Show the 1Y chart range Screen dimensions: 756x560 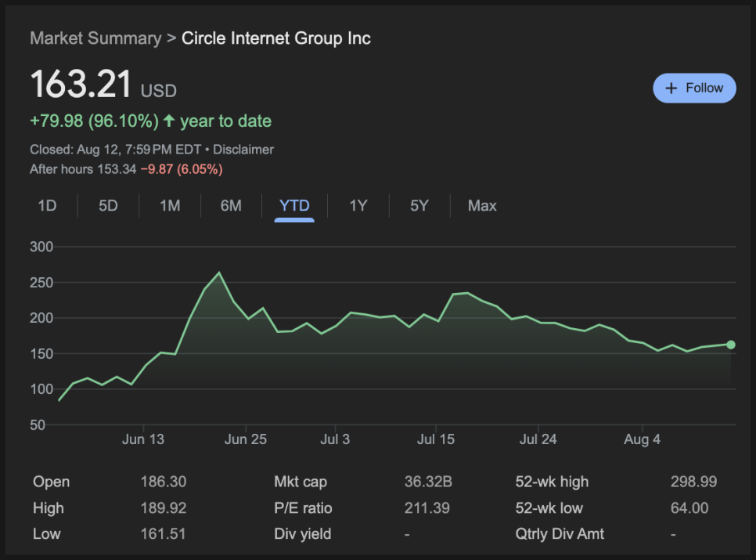click(x=358, y=206)
